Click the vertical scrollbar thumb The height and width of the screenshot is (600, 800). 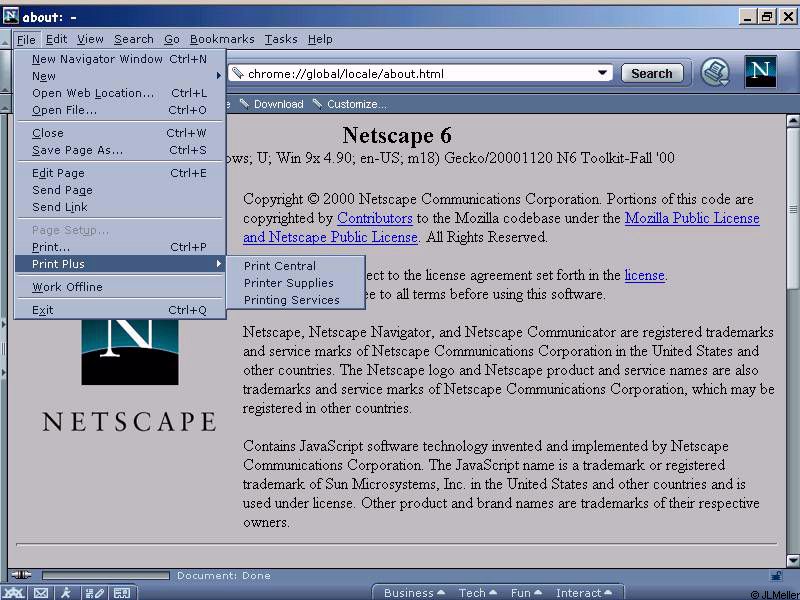coord(793,208)
